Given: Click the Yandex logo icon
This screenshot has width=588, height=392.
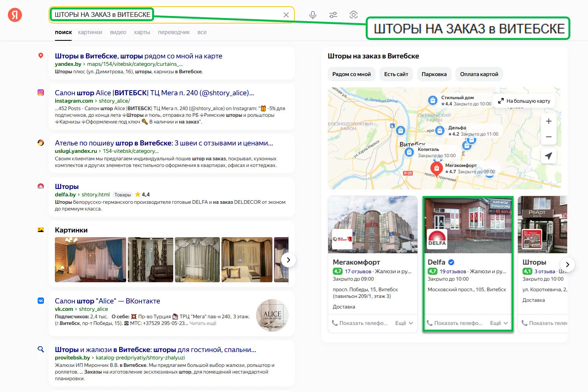Looking at the screenshot, I should click(x=15, y=15).
